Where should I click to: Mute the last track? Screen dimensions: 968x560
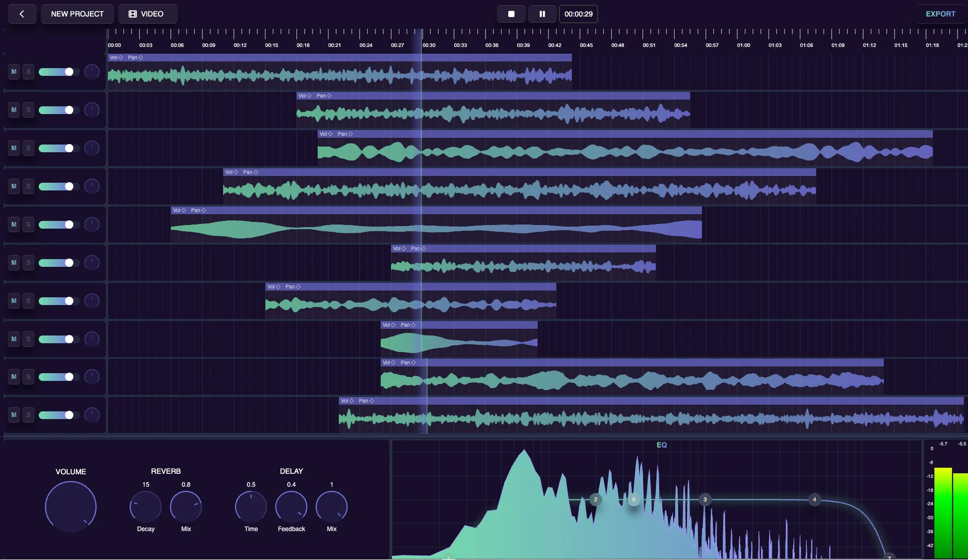pos(14,415)
